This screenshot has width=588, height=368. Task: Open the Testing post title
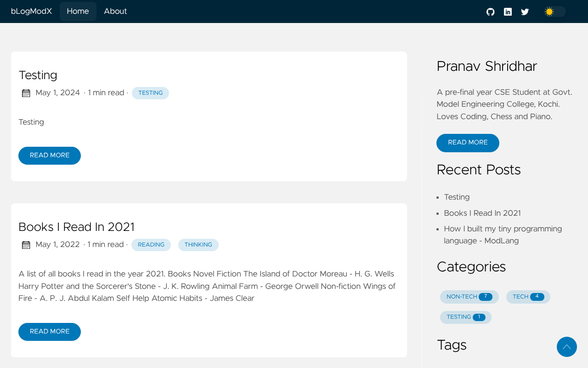[x=38, y=75]
